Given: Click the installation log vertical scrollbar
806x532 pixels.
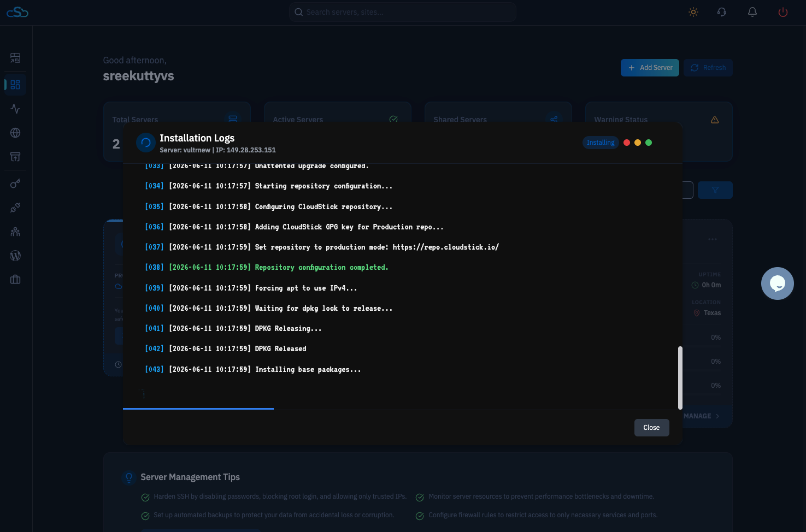Looking at the screenshot, I should 680,377.
